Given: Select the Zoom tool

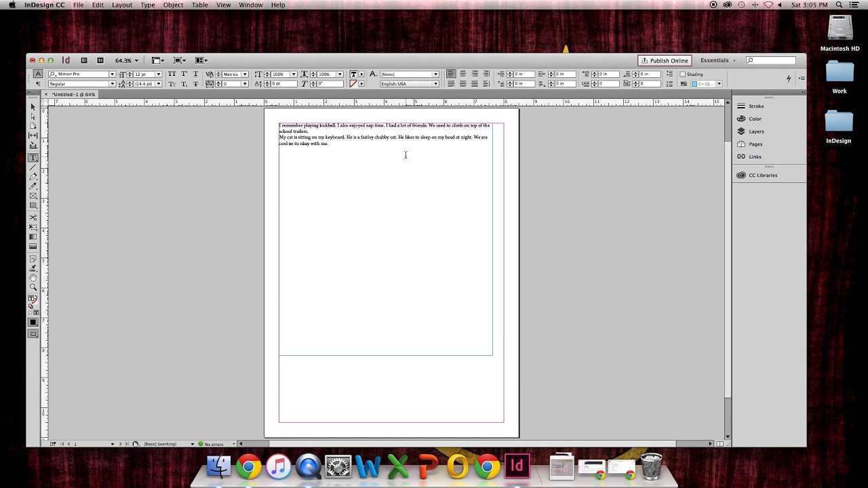Looking at the screenshot, I should click(33, 286).
